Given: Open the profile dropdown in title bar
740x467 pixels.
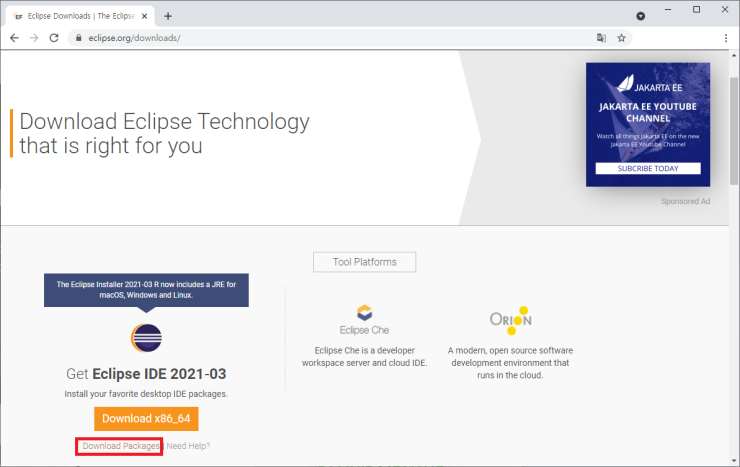Looking at the screenshot, I should (640, 17).
